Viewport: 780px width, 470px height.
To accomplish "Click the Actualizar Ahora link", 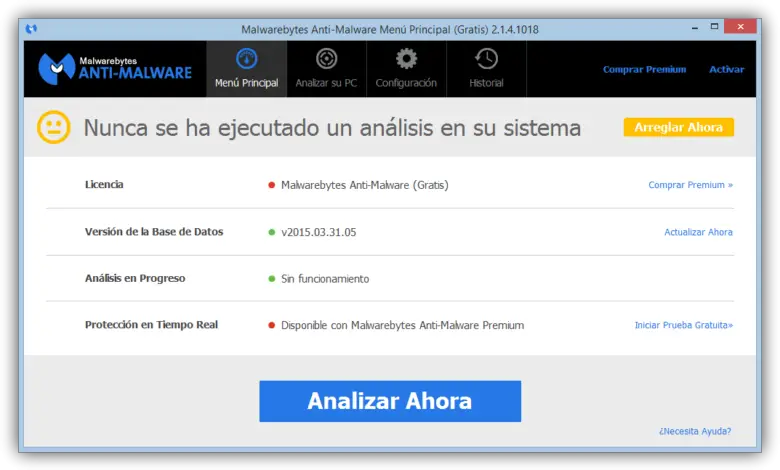I will coord(698,232).
